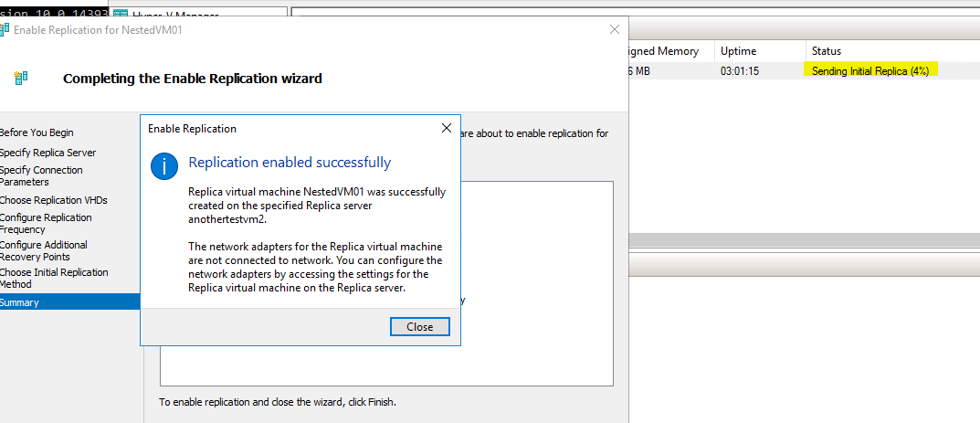Viewport: 980px width, 423px height.
Task: Select Choose Initial Replication Method step
Action: pos(54,278)
